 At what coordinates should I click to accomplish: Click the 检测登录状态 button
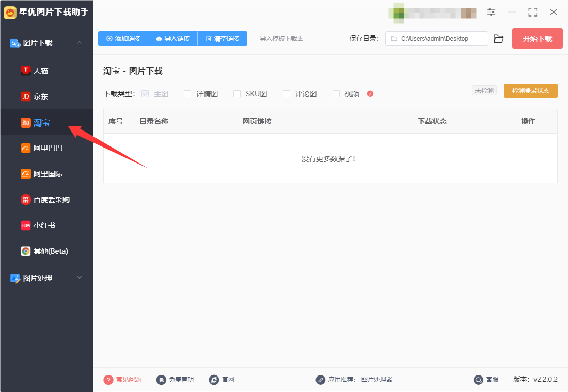pos(531,91)
